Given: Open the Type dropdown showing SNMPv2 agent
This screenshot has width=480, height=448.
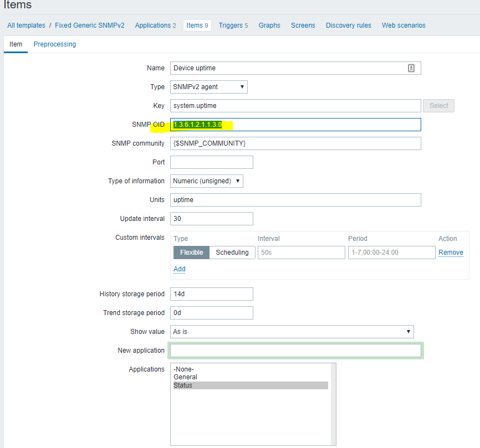Looking at the screenshot, I should point(208,86).
